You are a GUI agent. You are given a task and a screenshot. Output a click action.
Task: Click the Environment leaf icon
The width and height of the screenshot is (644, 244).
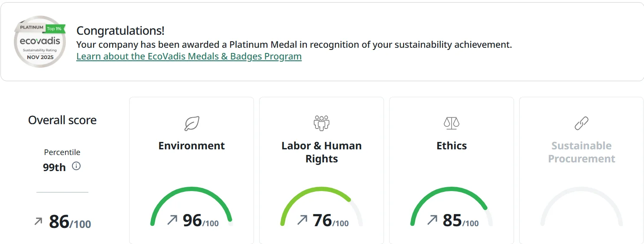click(192, 123)
